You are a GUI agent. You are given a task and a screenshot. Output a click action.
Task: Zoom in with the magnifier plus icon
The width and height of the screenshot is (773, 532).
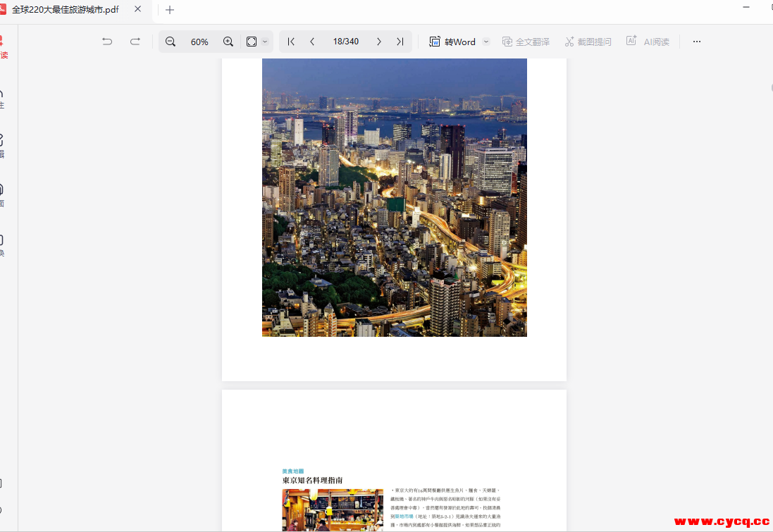click(228, 42)
